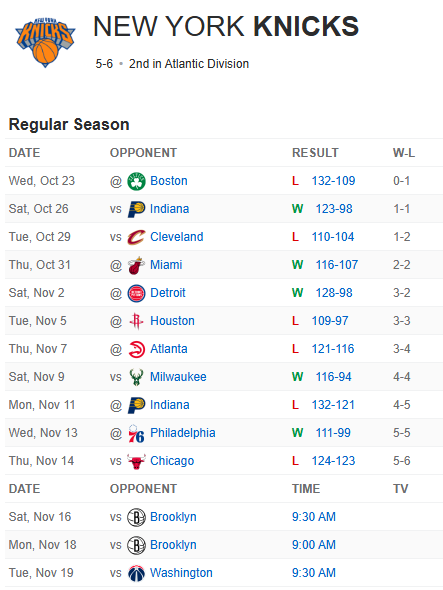443x590 pixels.
Task: Click the Atlanta Hawks logo icon
Action: (136, 349)
